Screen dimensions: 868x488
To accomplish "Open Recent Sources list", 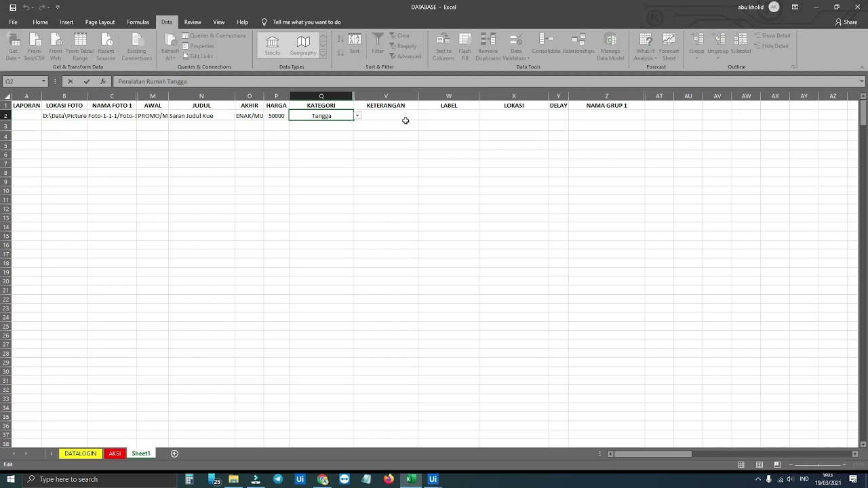I will click(106, 47).
